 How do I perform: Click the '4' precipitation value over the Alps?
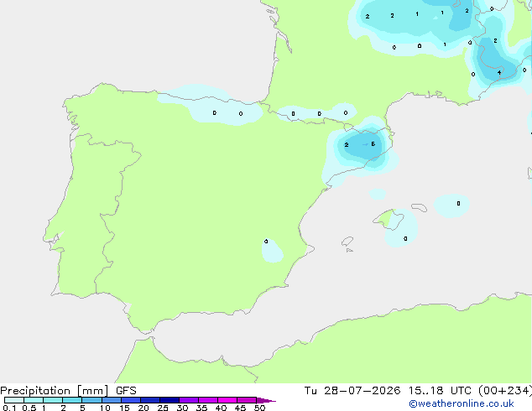(499, 73)
